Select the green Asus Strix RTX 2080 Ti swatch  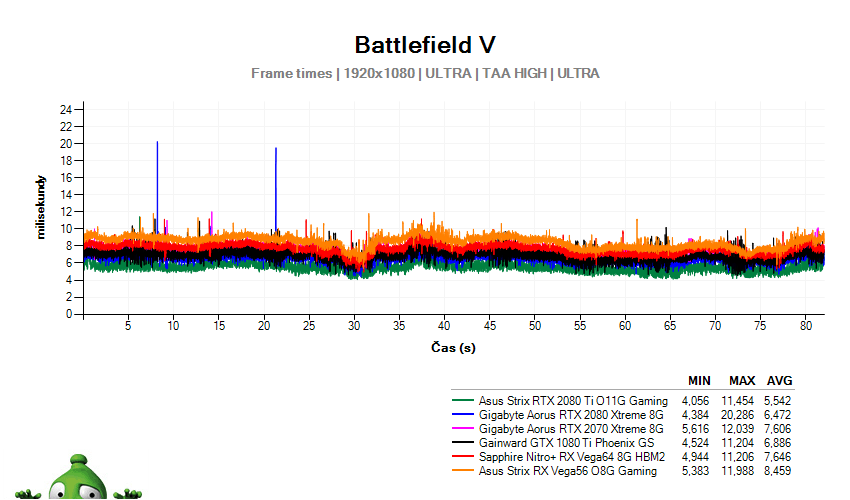(462, 401)
